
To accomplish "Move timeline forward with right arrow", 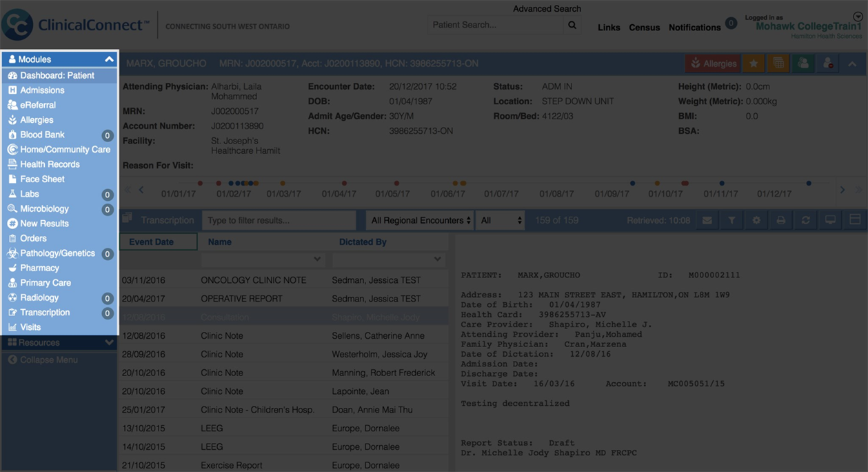I will pyautogui.click(x=842, y=190).
